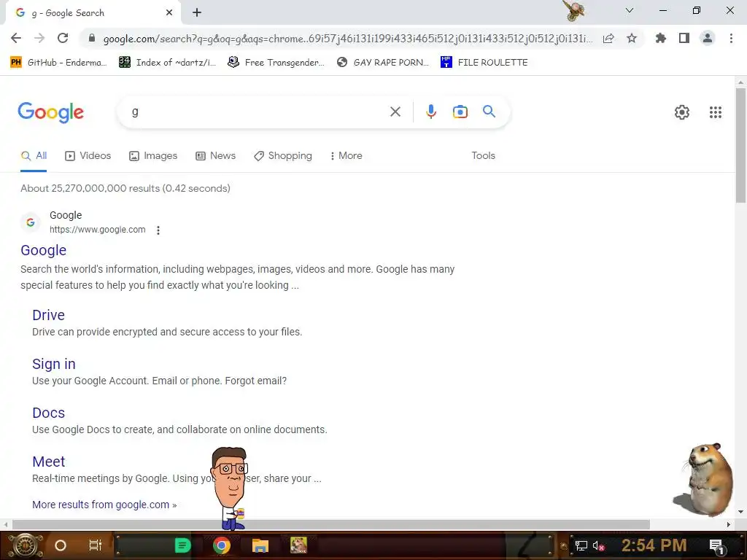The height and width of the screenshot is (560, 747).
Task: Click the network tray icon
Action: [581, 545]
